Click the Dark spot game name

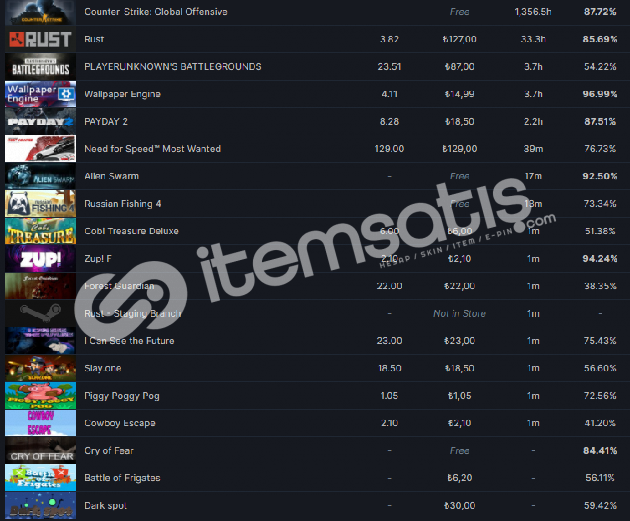point(105,505)
